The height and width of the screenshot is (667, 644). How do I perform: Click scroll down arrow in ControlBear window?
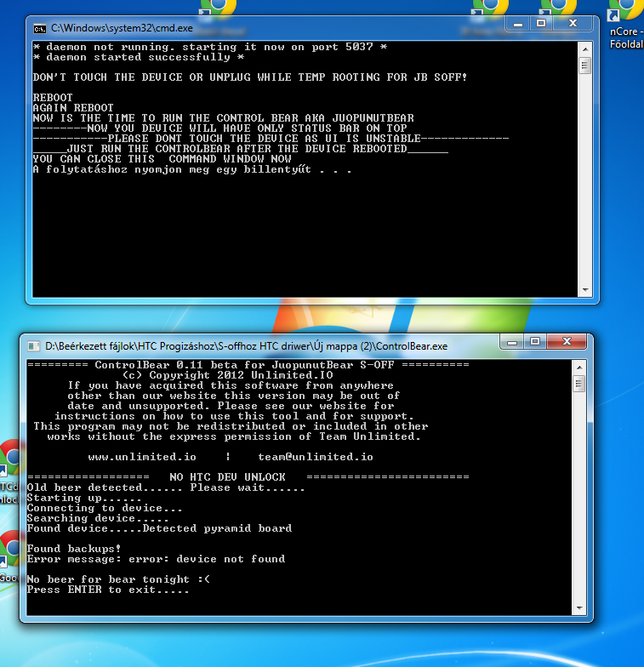point(578,608)
